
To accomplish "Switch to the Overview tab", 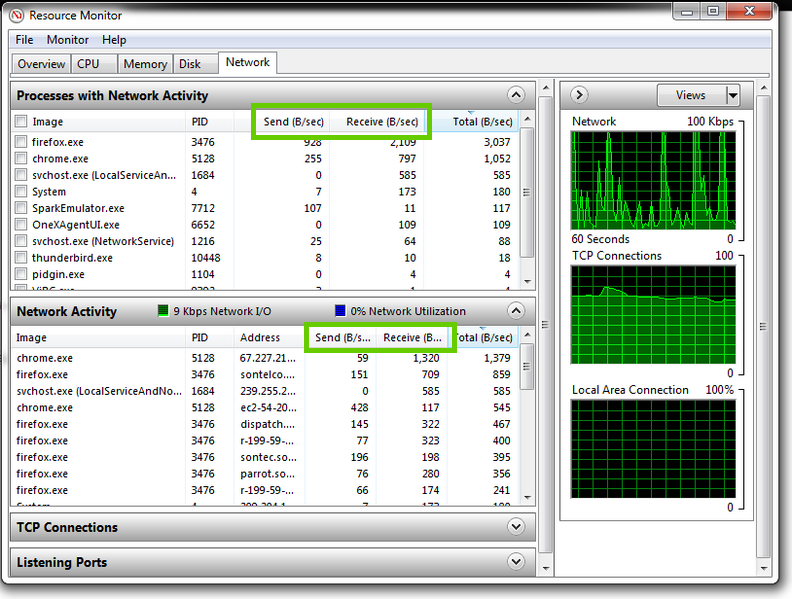I will point(41,64).
